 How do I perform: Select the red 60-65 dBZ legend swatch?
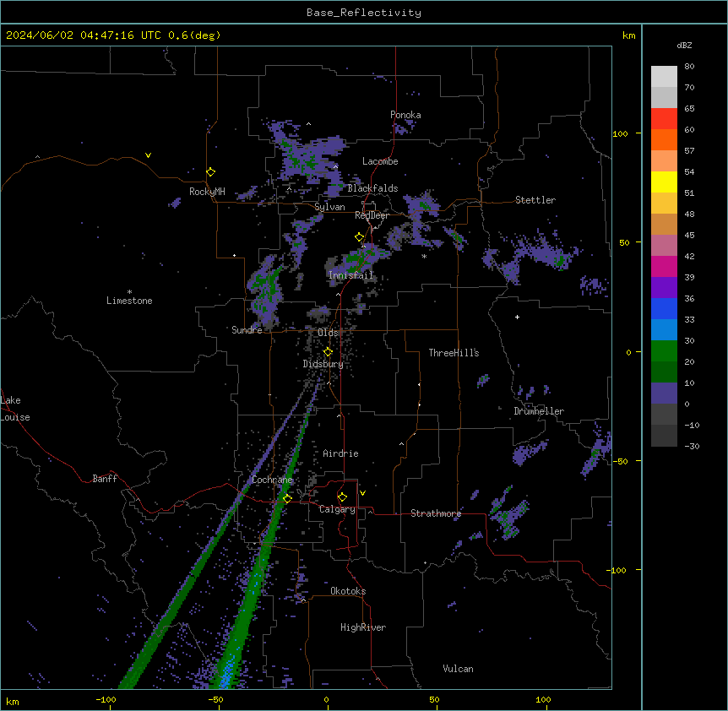[x=664, y=119]
